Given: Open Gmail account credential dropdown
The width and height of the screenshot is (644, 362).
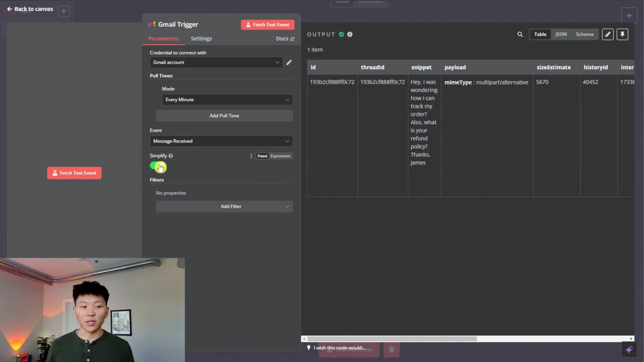Looking at the screenshot, I should point(216,62).
